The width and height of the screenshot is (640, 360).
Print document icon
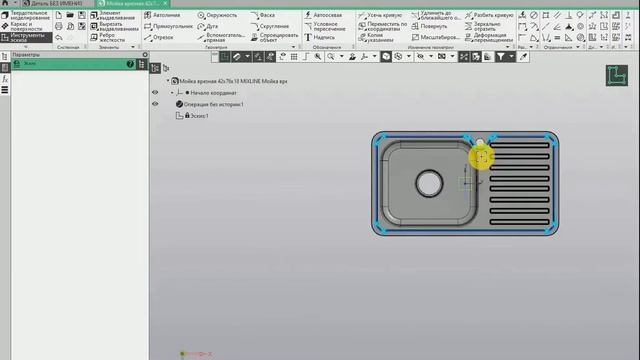coord(59,26)
